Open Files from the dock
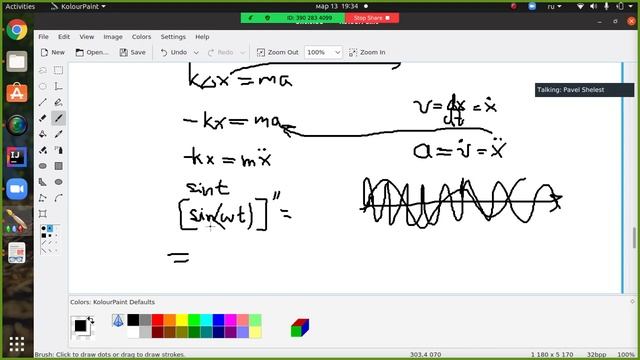Image resolution: width=640 pixels, height=360 pixels. pyautogui.click(x=17, y=62)
